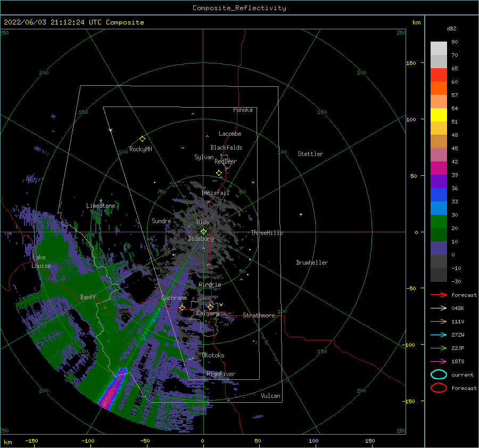Click the Lake Louise label
This screenshot has height=448, width=479.
coord(41,262)
